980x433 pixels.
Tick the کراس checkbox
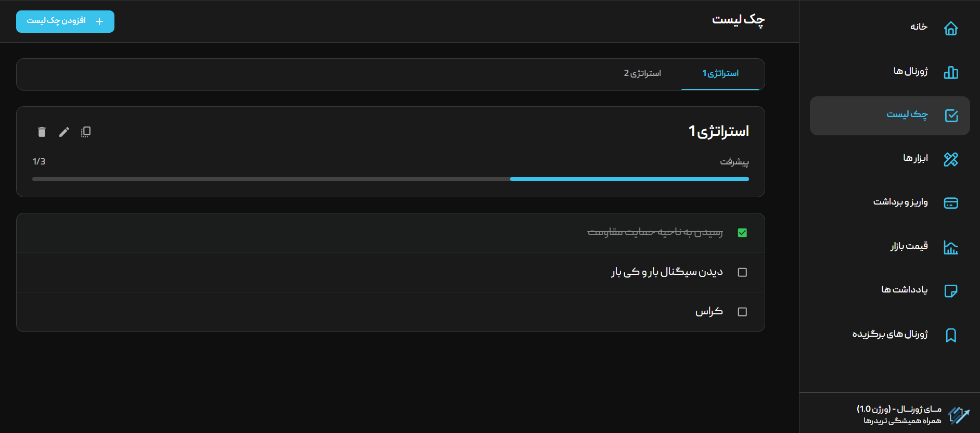[x=742, y=312]
